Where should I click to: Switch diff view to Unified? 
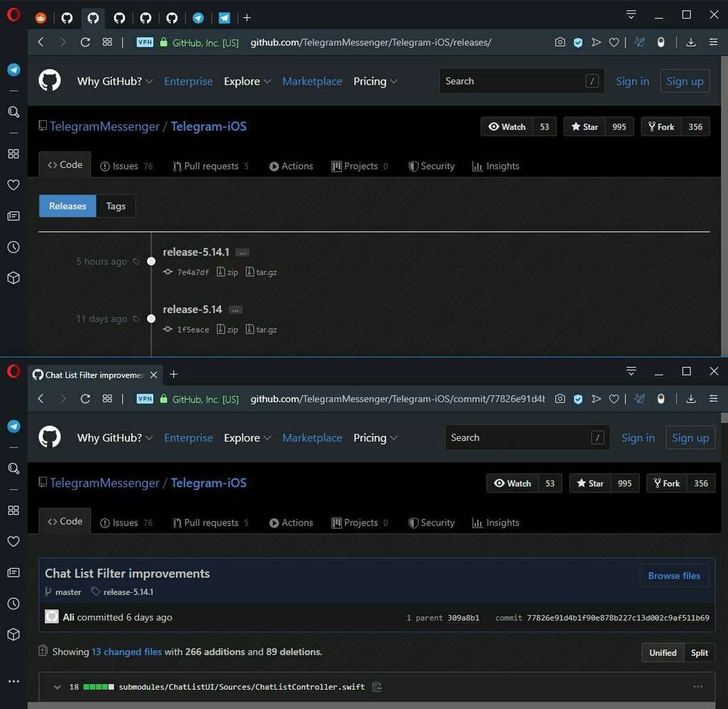pyautogui.click(x=663, y=653)
